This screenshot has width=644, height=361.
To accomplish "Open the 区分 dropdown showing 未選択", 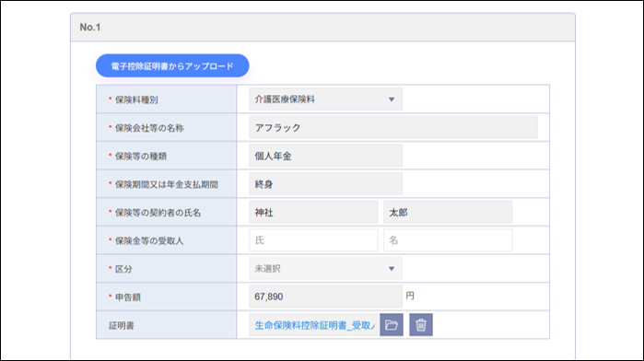I will [325, 269].
